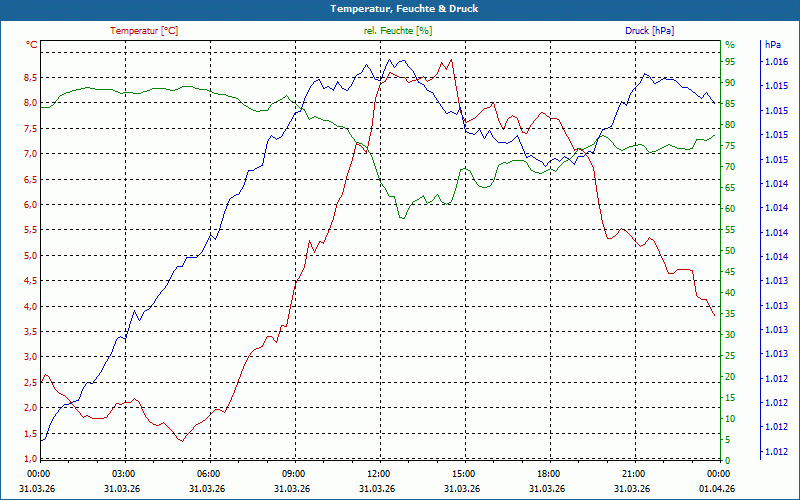
Task: Select the 06:00 time label
Action: click(209, 474)
